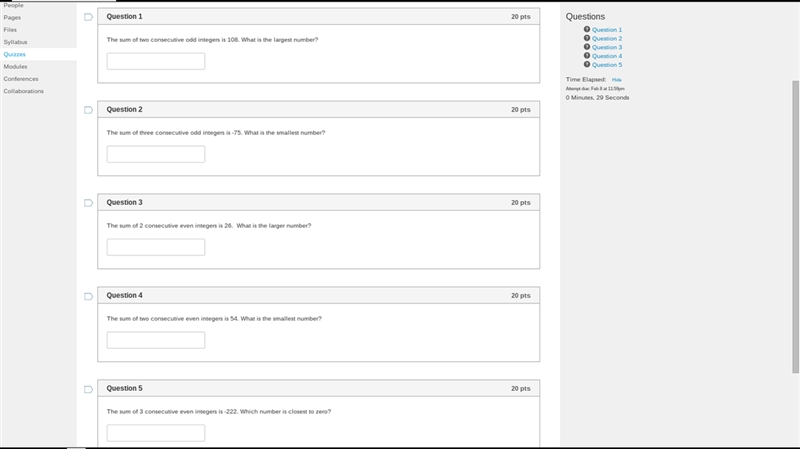Click the answer box for Question 5
The image size is (800, 449).
(x=156, y=433)
